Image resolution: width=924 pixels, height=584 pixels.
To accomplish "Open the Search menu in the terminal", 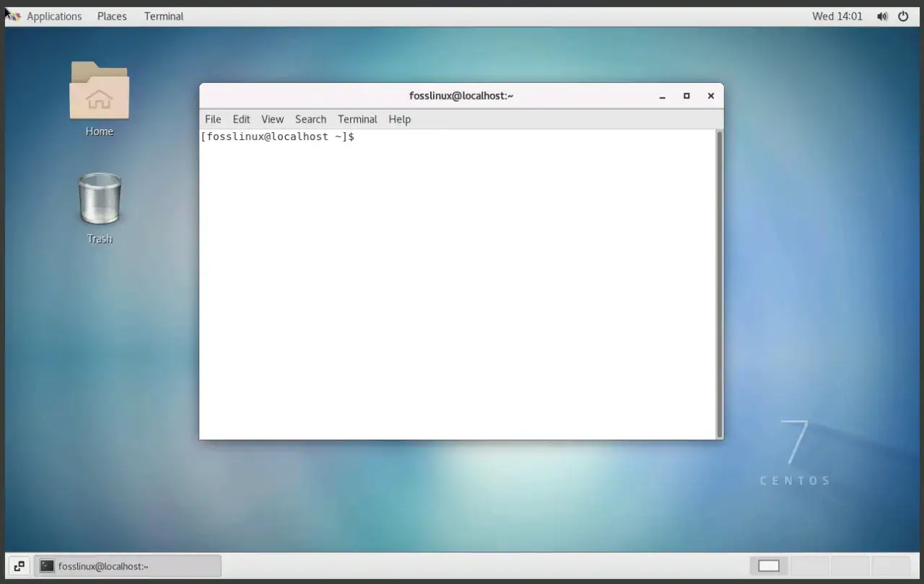I will pyautogui.click(x=310, y=119).
